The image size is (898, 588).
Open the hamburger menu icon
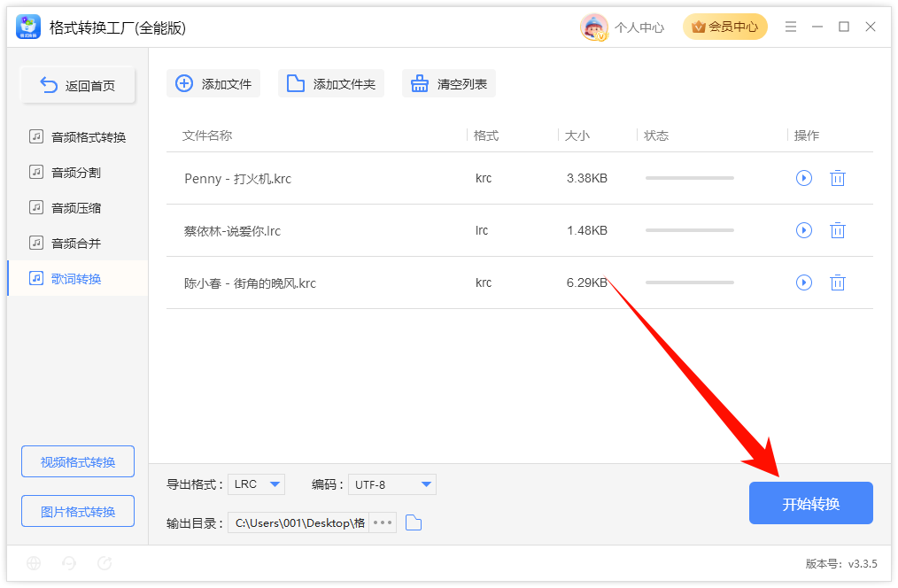pyautogui.click(x=790, y=27)
